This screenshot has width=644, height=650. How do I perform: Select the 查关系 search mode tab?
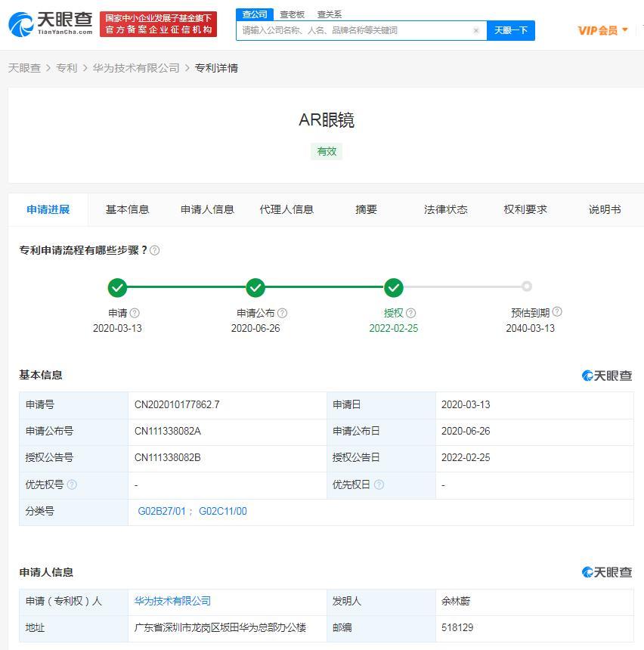point(330,14)
